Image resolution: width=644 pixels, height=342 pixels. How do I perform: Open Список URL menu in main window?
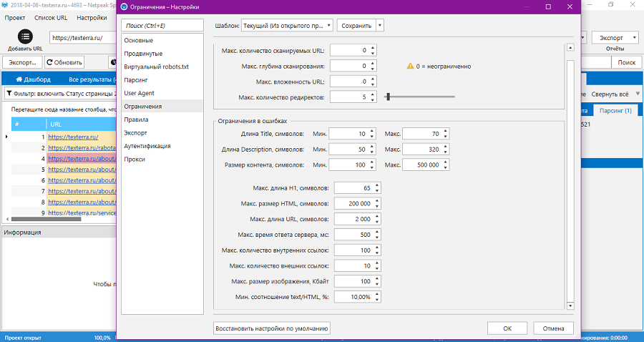pos(51,18)
